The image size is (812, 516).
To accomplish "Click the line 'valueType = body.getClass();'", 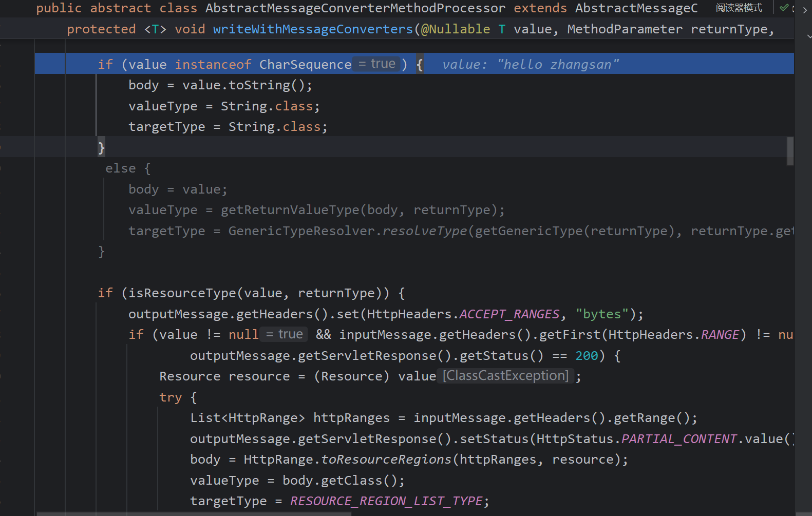I will 297,481.
